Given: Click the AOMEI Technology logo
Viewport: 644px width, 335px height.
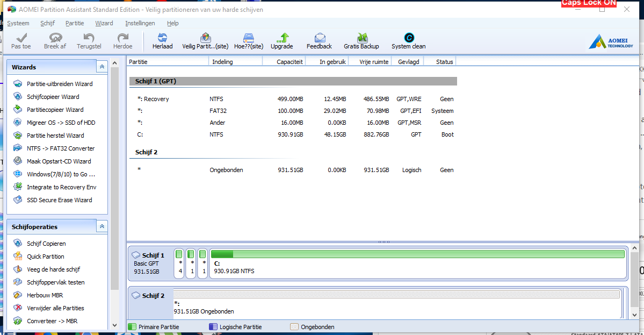Looking at the screenshot, I should pos(611,41).
